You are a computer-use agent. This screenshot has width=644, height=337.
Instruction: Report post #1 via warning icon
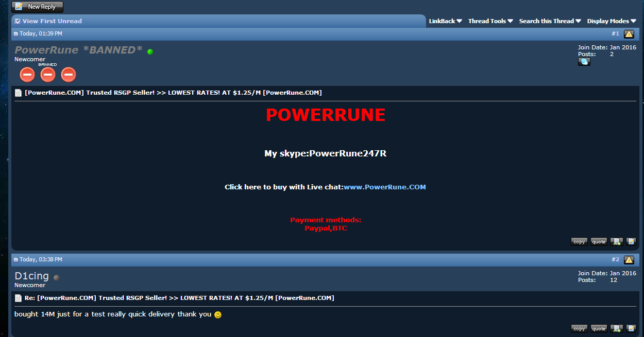(x=629, y=34)
